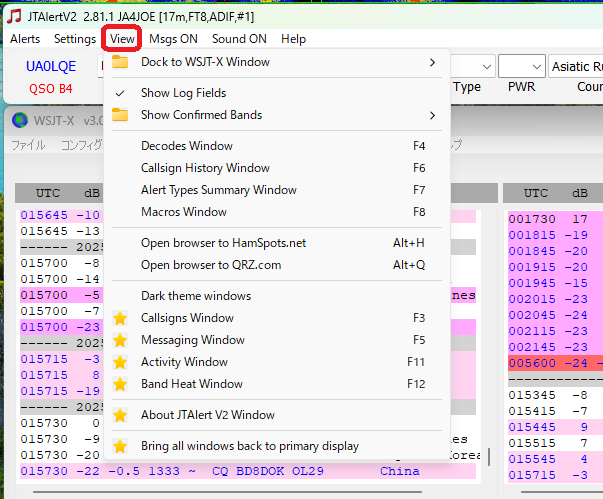Select the 015730 0 decode row
This screenshot has width=603, height=499.
tap(62, 423)
